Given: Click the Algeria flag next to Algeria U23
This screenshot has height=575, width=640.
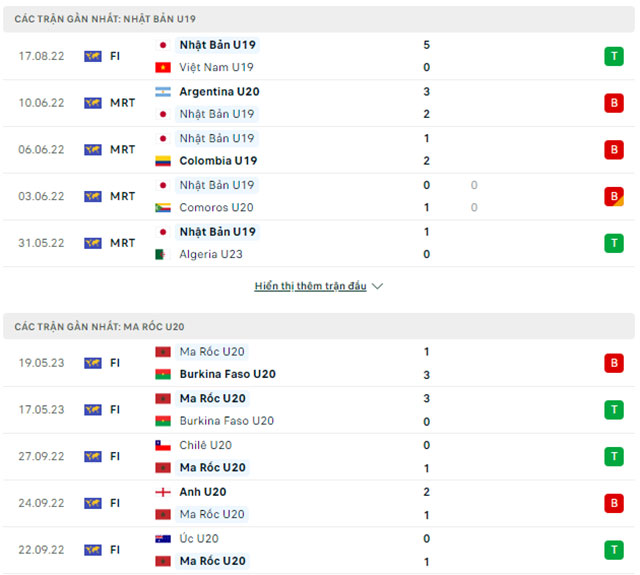Looking at the screenshot, I should pyautogui.click(x=162, y=254).
